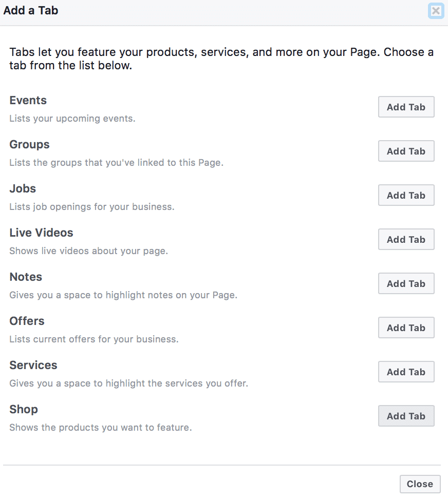Image resolution: width=448 pixels, height=500 pixels.
Task: Add the Shop tab
Action: (406, 416)
